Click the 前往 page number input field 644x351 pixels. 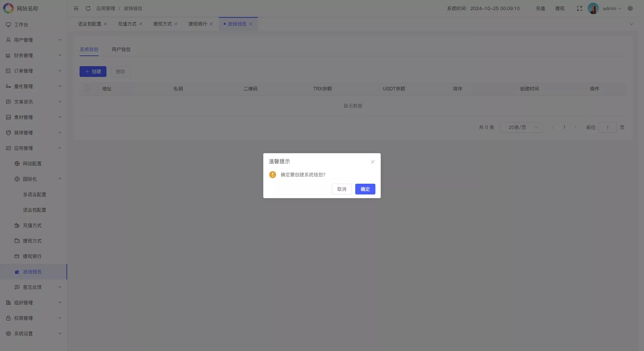click(608, 127)
